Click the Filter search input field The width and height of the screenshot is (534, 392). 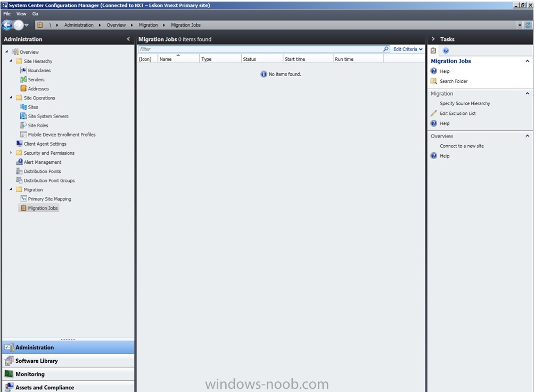click(x=260, y=49)
